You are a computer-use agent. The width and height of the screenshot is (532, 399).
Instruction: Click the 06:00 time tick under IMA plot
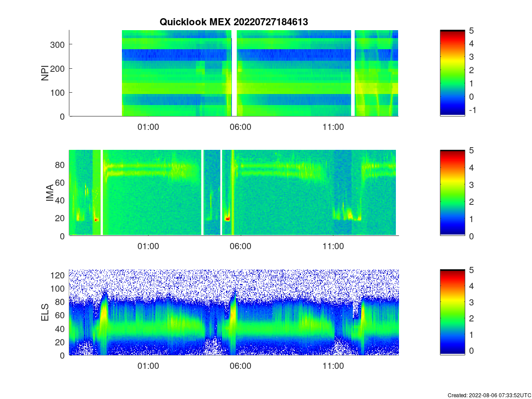[241, 246]
